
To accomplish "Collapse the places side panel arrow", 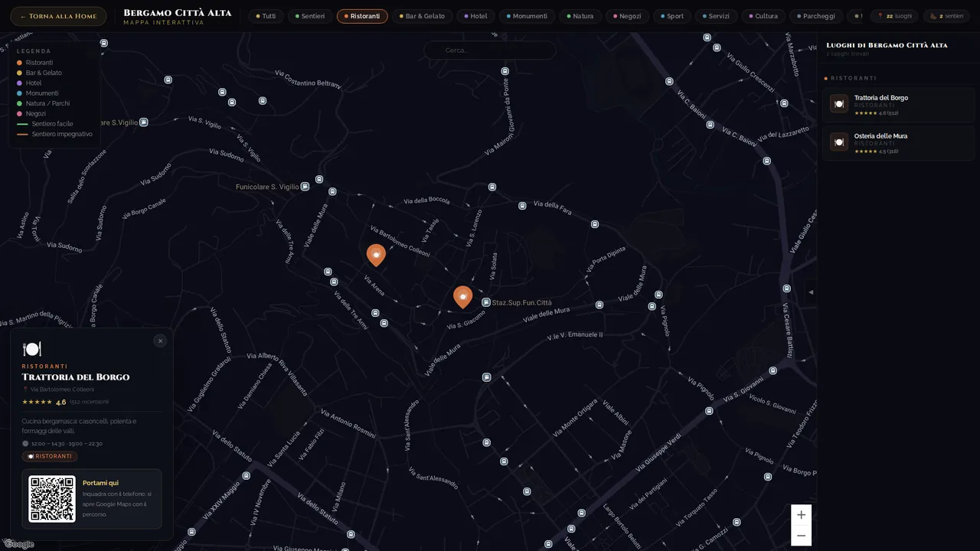I will 811,292.
